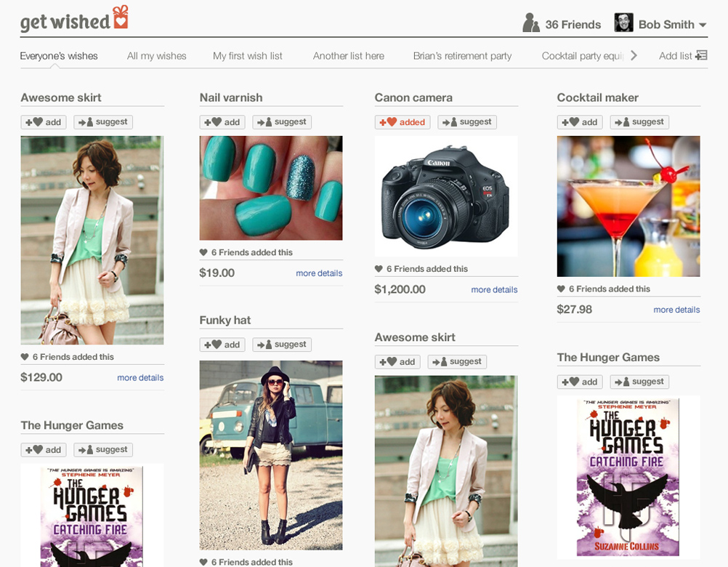Switch to Everyone's wishes tab

click(x=59, y=56)
